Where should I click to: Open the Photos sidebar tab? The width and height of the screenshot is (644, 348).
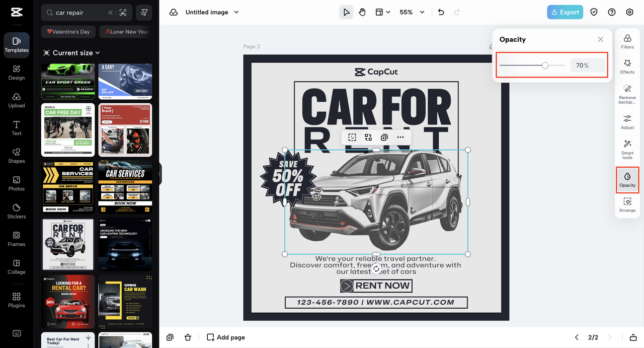pos(17,183)
